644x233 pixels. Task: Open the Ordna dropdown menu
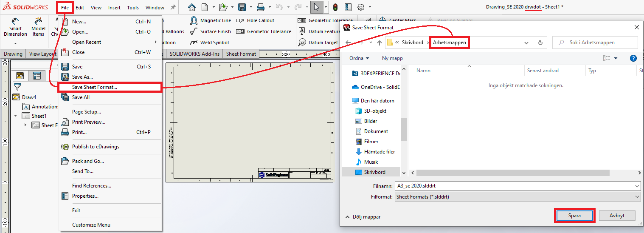[x=359, y=58]
